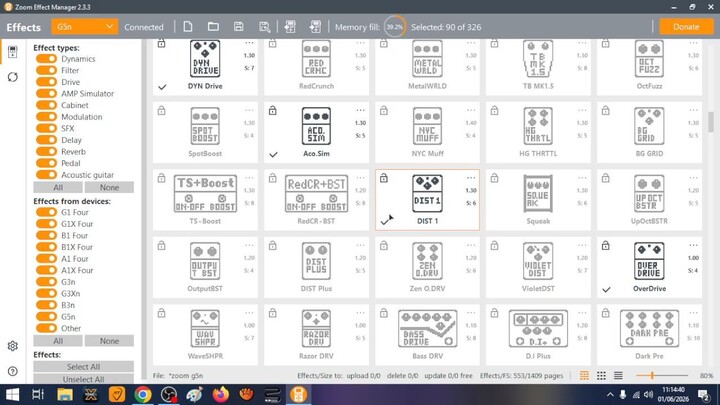This screenshot has width=720, height=405.
Task: Click the download from pedal icon
Action: tap(290, 27)
